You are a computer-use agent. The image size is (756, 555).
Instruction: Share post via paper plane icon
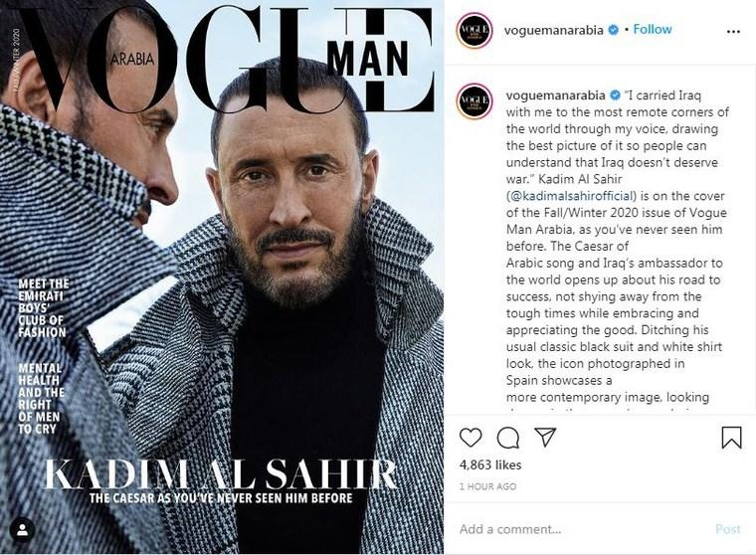click(x=545, y=437)
